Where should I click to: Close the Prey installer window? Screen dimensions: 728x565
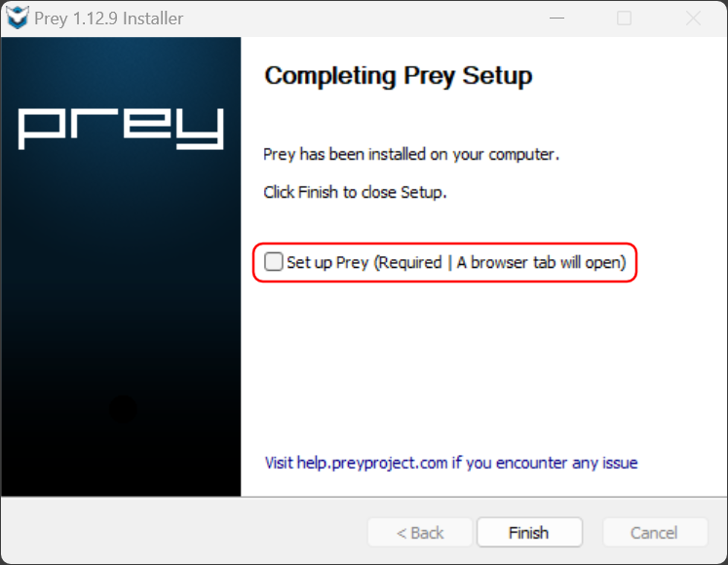pos(693,19)
